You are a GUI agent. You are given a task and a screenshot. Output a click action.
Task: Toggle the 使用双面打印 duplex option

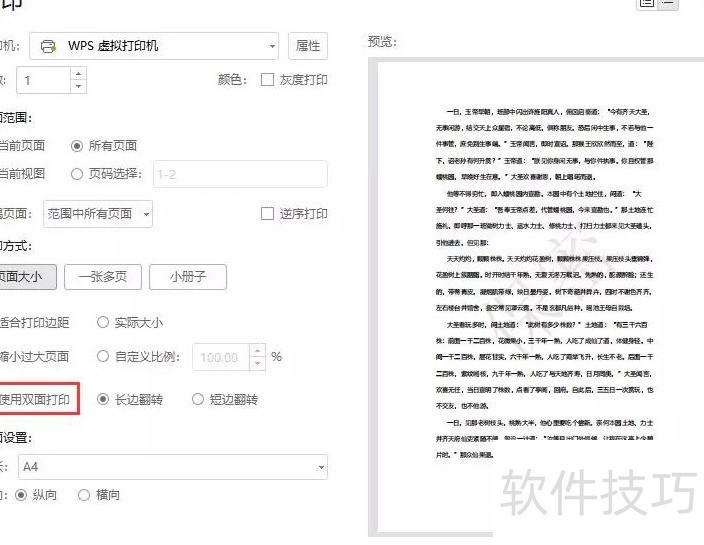35,399
